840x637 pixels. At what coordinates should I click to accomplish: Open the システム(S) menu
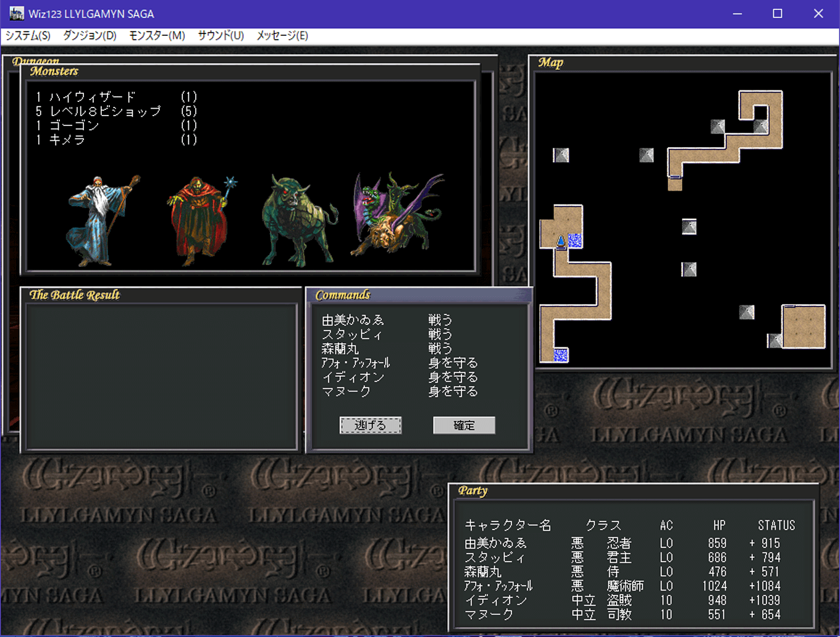point(28,36)
